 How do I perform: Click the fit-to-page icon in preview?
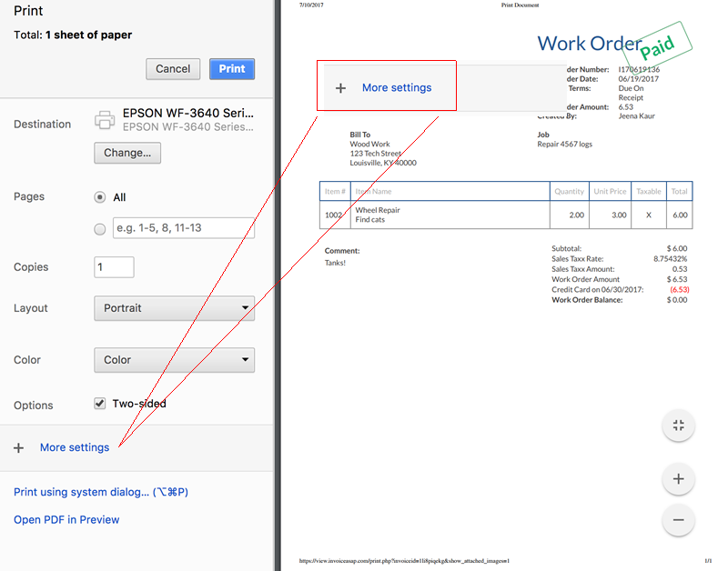click(x=678, y=426)
